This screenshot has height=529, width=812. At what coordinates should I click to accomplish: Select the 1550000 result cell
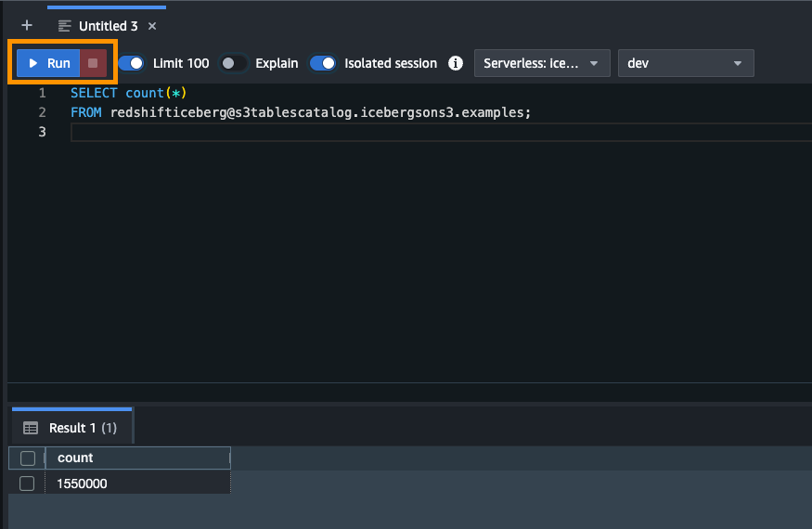tap(137, 484)
